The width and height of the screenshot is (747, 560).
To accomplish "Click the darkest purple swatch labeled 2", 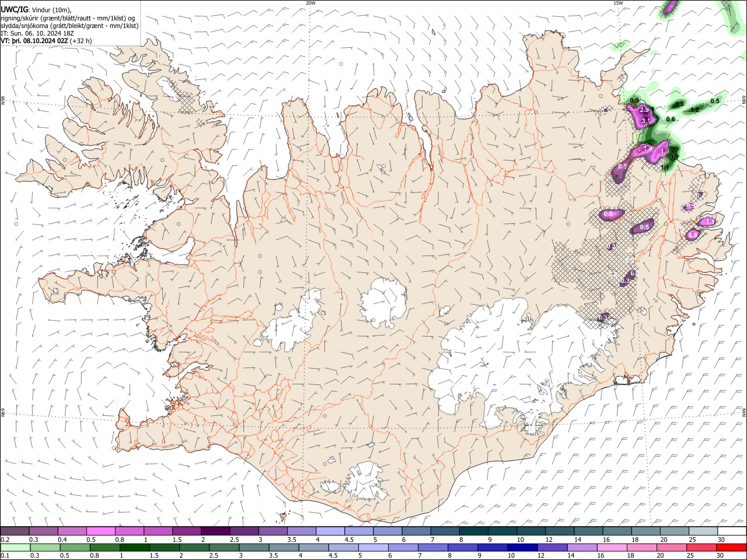I will pyautogui.click(x=215, y=531).
